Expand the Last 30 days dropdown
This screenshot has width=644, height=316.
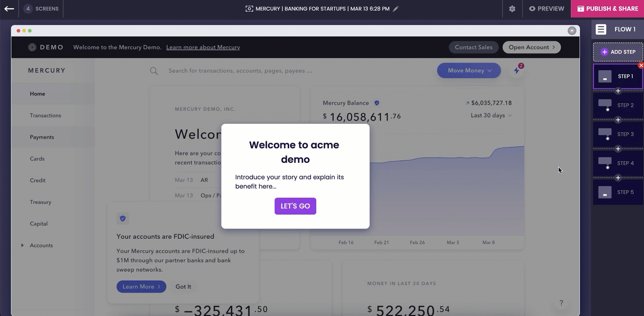click(491, 115)
